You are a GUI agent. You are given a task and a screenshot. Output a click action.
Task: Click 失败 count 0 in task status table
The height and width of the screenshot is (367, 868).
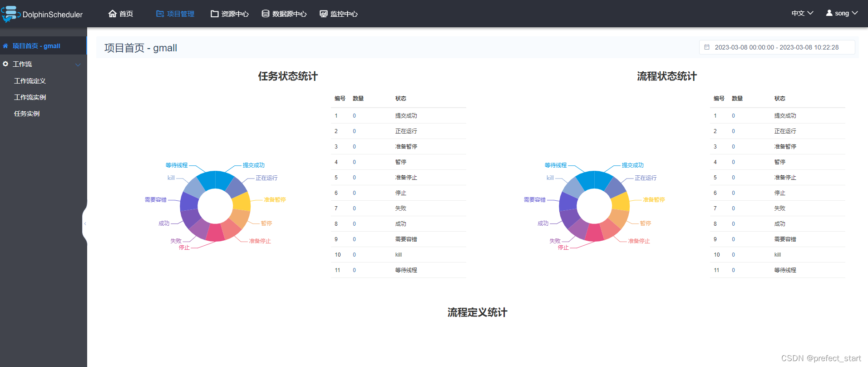355,208
